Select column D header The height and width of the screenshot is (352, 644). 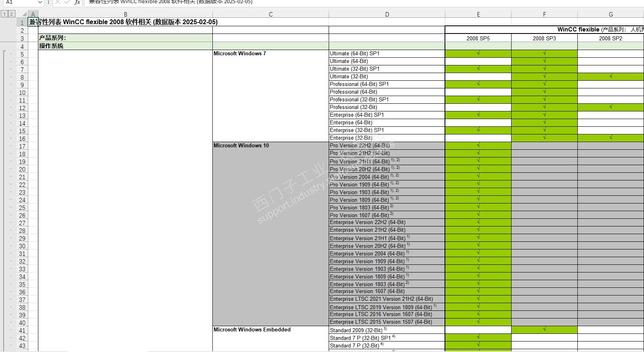click(387, 15)
